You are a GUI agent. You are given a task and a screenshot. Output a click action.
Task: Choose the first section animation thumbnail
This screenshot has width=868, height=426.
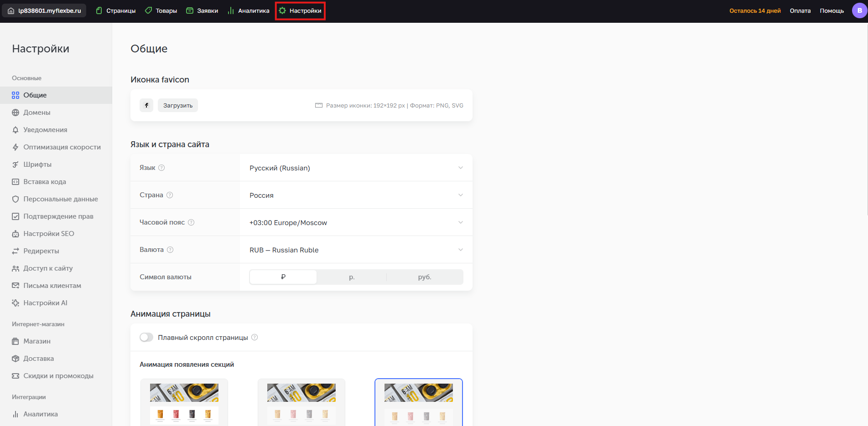click(x=184, y=402)
